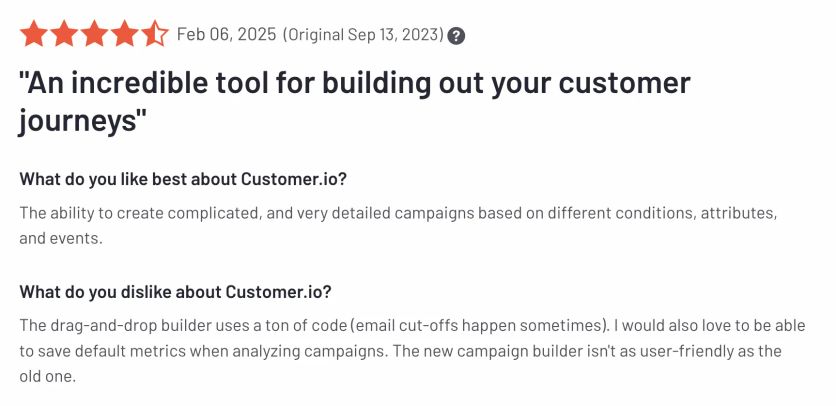The width and height of the screenshot is (836, 406).
Task: Open the question mark help icon
Action: click(456, 36)
